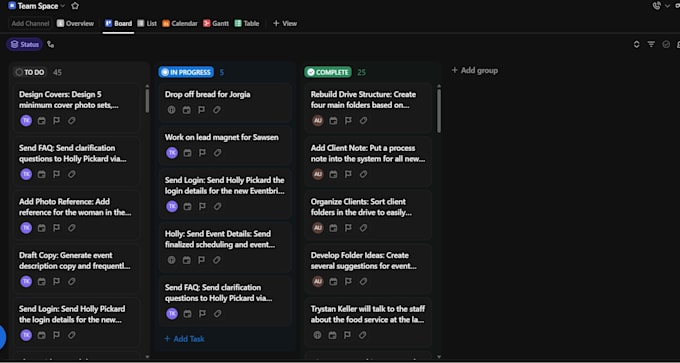The image size is (680, 363).
Task: Add tag on Organize Clients card
Action: point(363,228)
